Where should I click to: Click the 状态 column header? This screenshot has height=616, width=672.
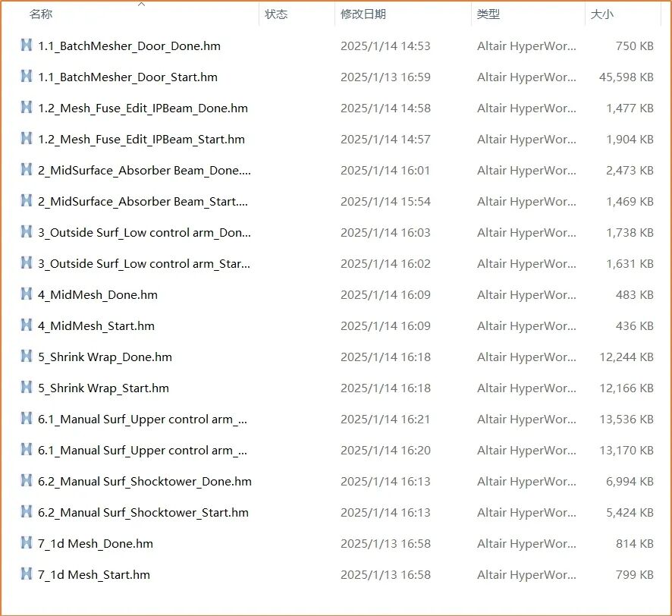(276, 14)
